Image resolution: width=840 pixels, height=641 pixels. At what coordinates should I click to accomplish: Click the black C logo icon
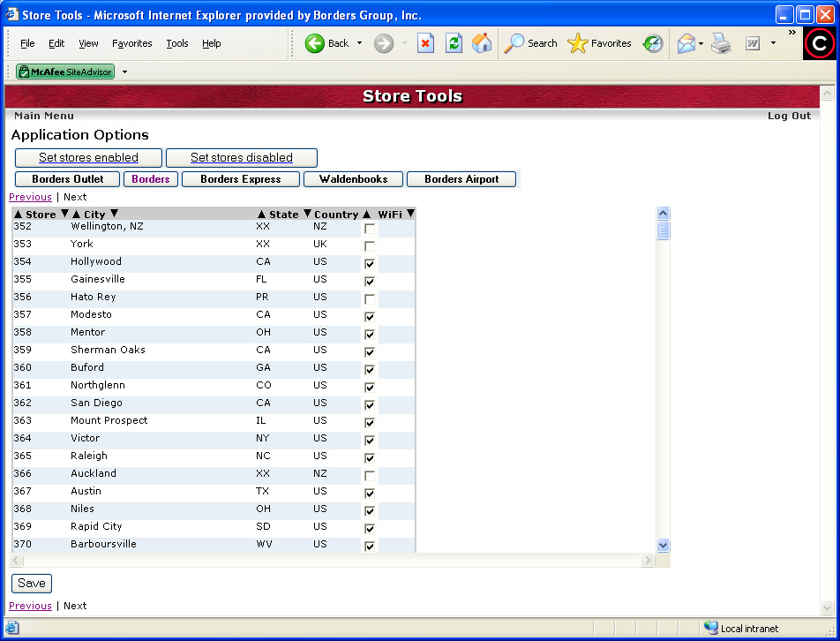[x=819, y=43]
